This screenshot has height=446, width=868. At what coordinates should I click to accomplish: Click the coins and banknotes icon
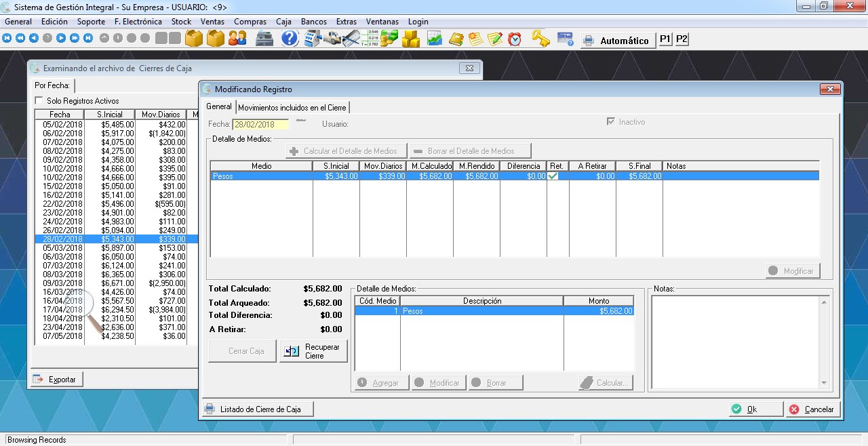pos(389,39)
